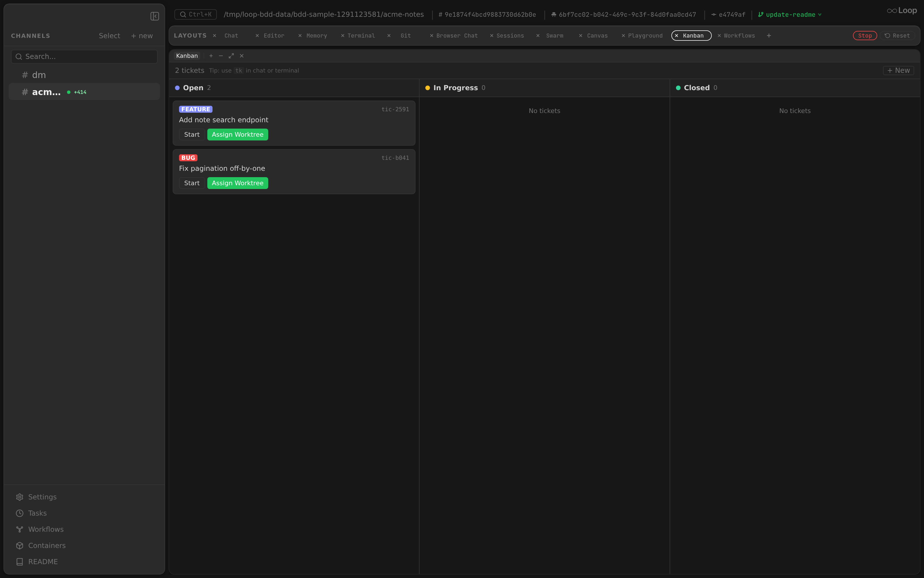Switch to the Sessions layout

[510, 36]
